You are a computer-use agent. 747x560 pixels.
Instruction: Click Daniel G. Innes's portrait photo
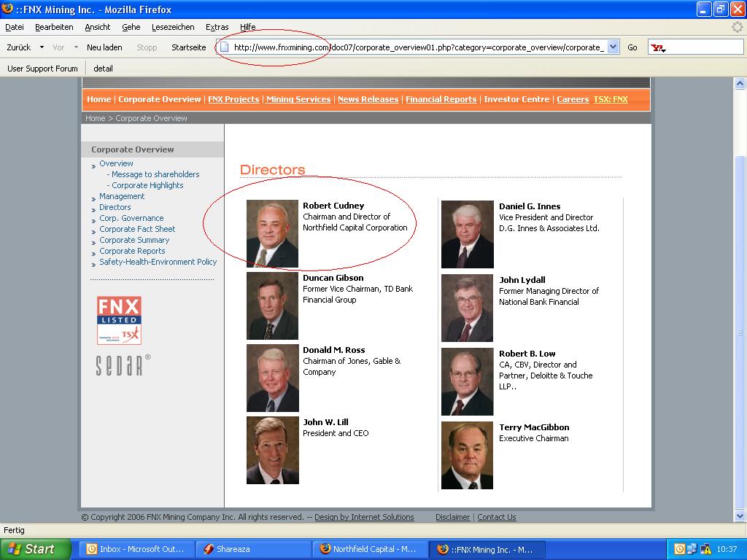[x=468, y=234]
